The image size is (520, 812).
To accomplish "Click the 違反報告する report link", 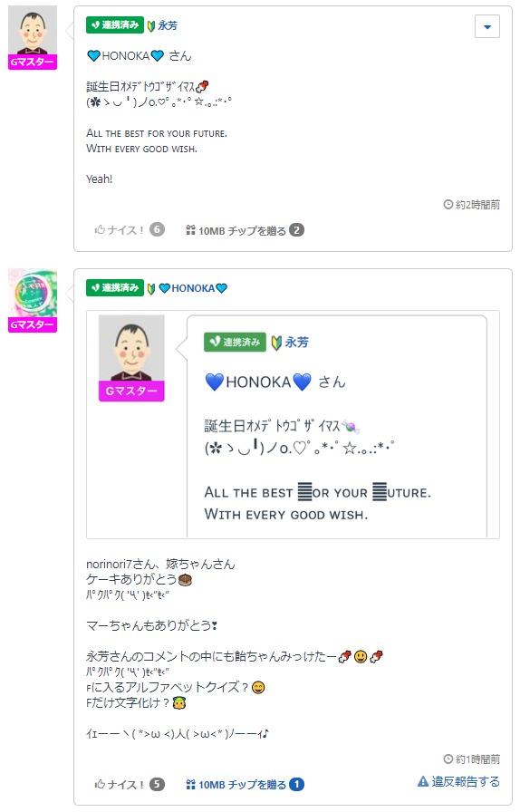I will point(458,781).
